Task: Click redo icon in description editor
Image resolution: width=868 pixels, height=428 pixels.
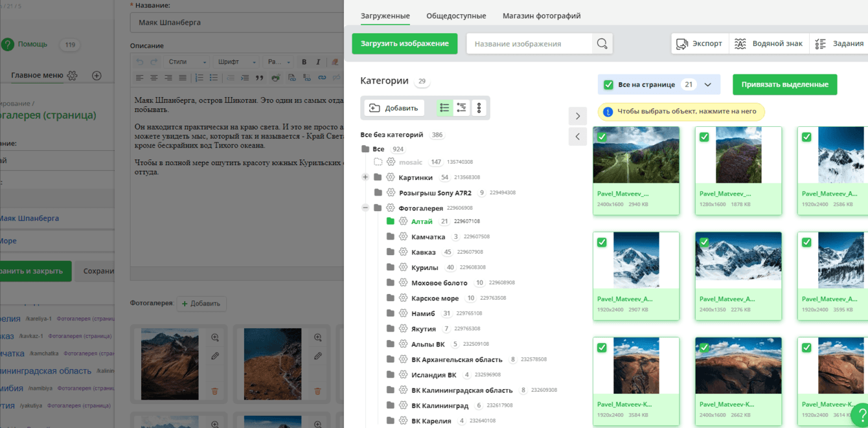Action: tap(154, 62)
